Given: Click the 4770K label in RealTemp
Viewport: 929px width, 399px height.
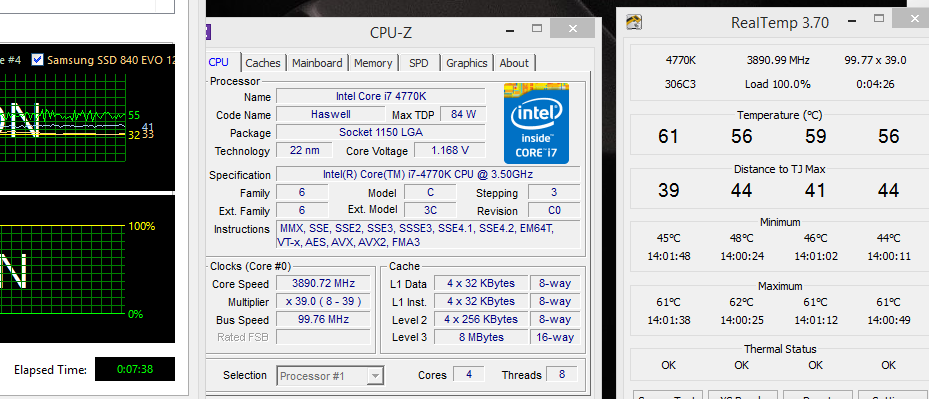Looking at the screenshot, I should pos(681,60).
